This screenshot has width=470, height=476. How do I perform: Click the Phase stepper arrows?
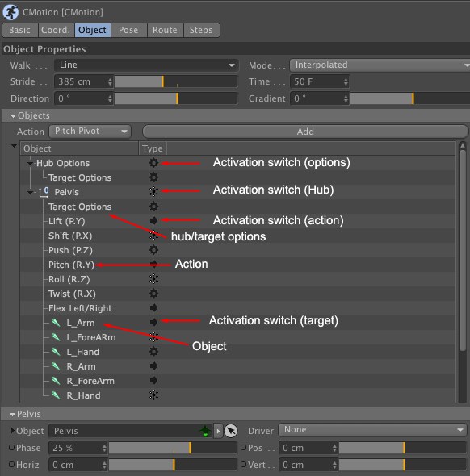pyautogui.click(x=104, y=448)
